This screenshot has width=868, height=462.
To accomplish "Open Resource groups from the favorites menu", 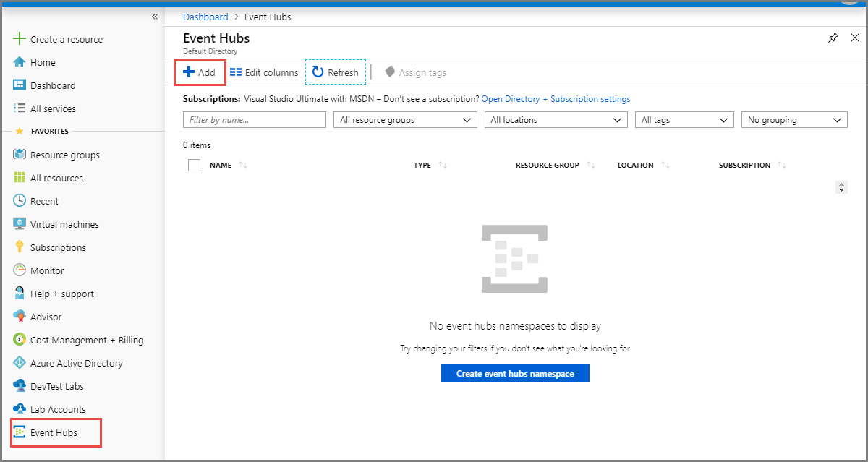I will point(65,155).
